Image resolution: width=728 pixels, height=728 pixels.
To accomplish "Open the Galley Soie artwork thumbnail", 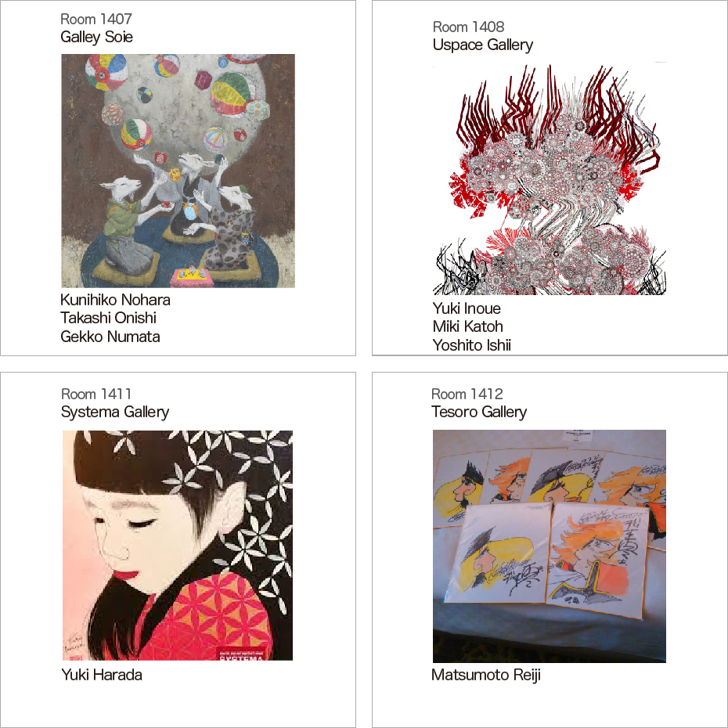I will tap(178, 171).
